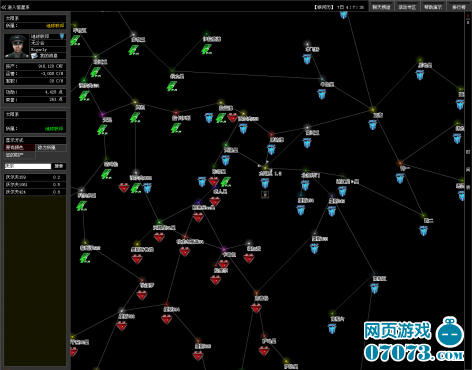Select the magenta star node among the green-flag systems
Screen dimensions: 472x370
(102, 115)
